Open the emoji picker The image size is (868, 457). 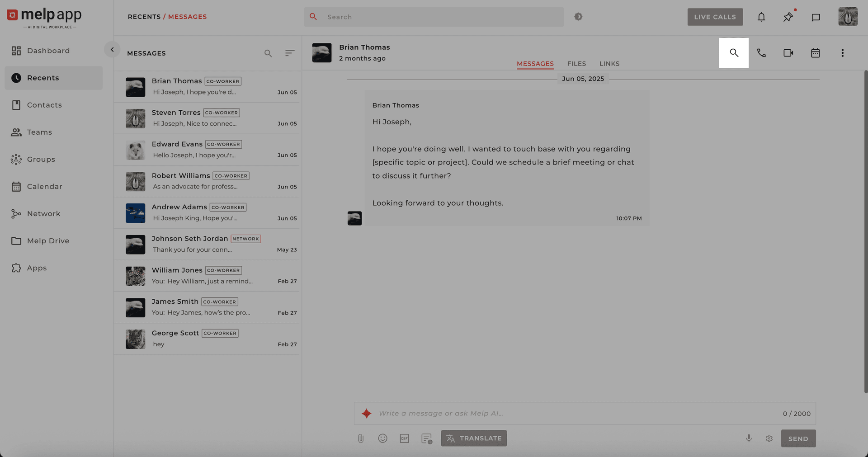382,438
